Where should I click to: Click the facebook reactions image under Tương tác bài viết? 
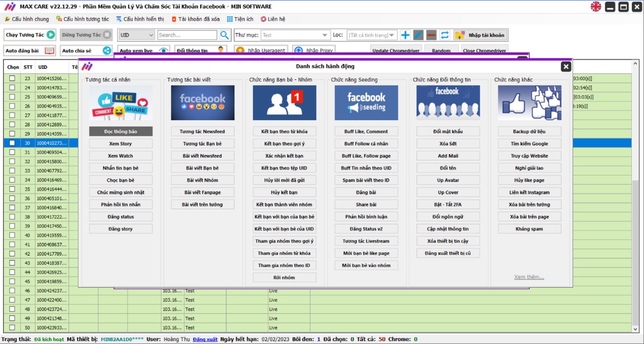tap(203, 103)
